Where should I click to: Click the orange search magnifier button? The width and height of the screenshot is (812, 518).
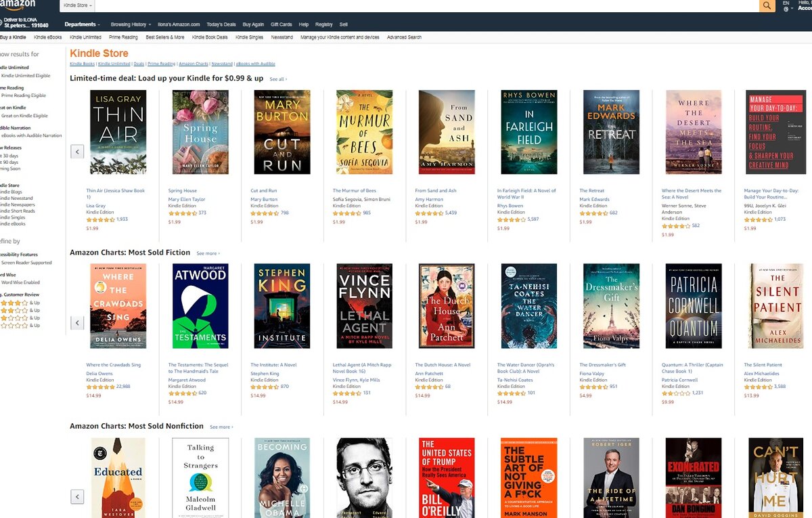767,5
